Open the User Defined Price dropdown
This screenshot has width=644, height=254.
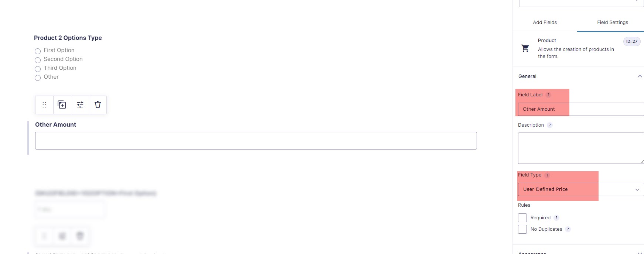581,189
